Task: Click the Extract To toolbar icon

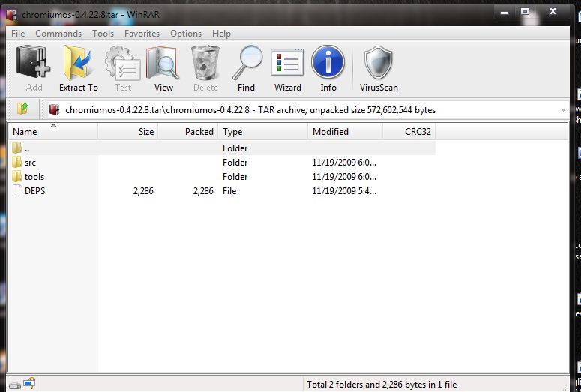Action: (78, 62)
